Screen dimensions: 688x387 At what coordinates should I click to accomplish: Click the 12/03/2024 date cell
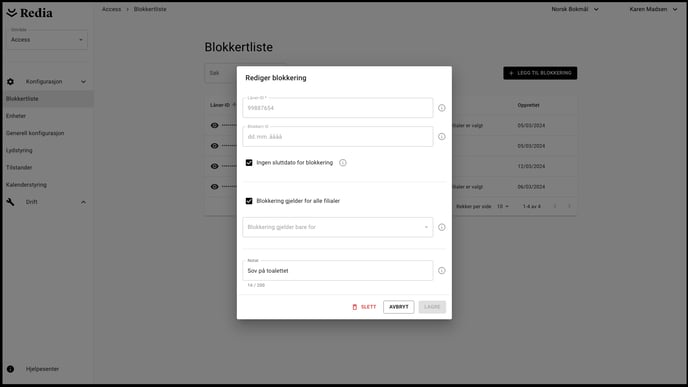click(531, 166)
